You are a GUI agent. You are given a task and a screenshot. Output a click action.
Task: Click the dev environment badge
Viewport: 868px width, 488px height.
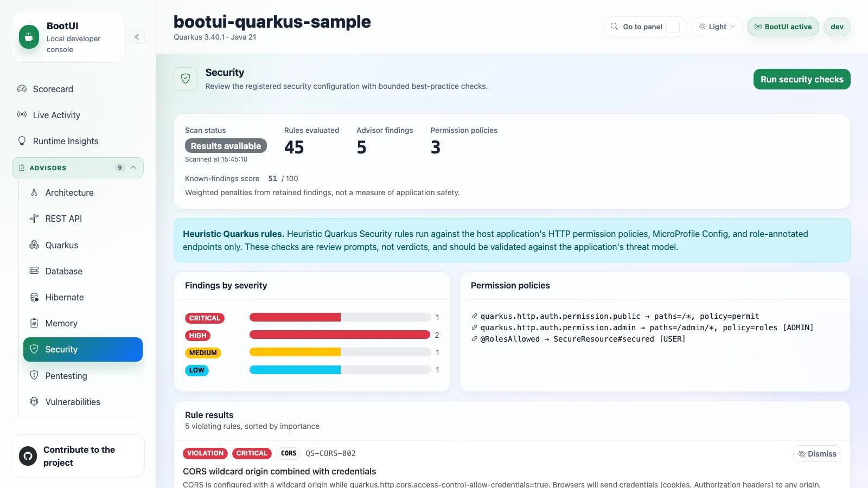[x=837, y=27]
